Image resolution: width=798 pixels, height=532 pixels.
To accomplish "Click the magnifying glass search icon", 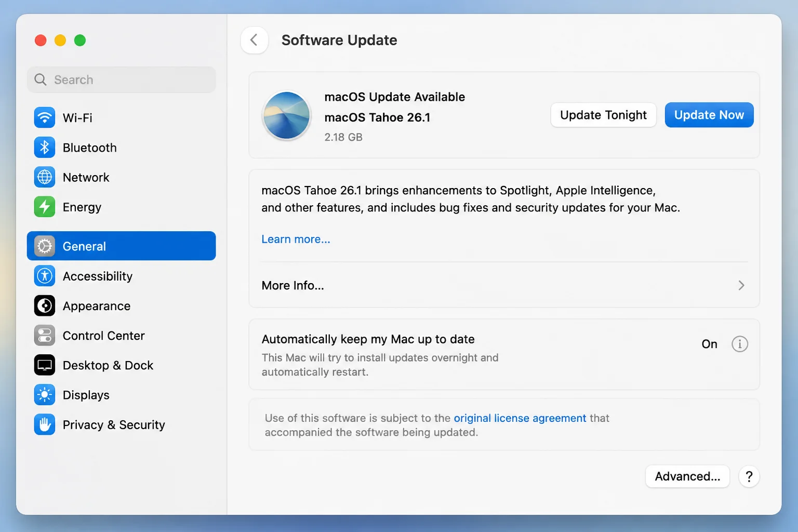I will (41, 79).
